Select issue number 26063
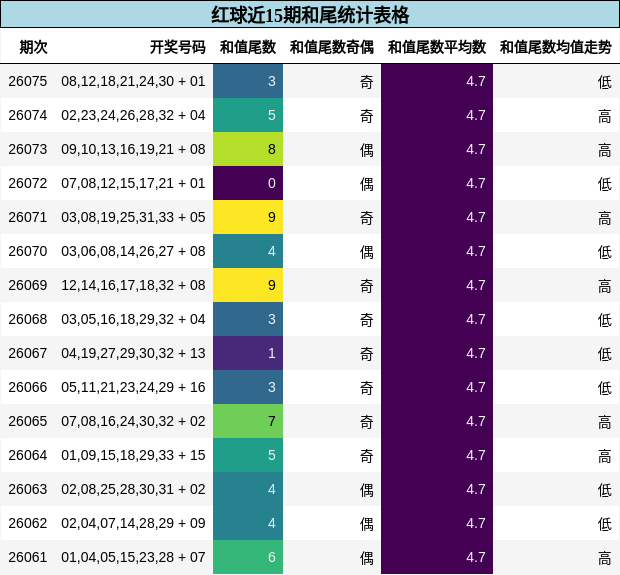620x575 pixels. click(x=28, y=489)
